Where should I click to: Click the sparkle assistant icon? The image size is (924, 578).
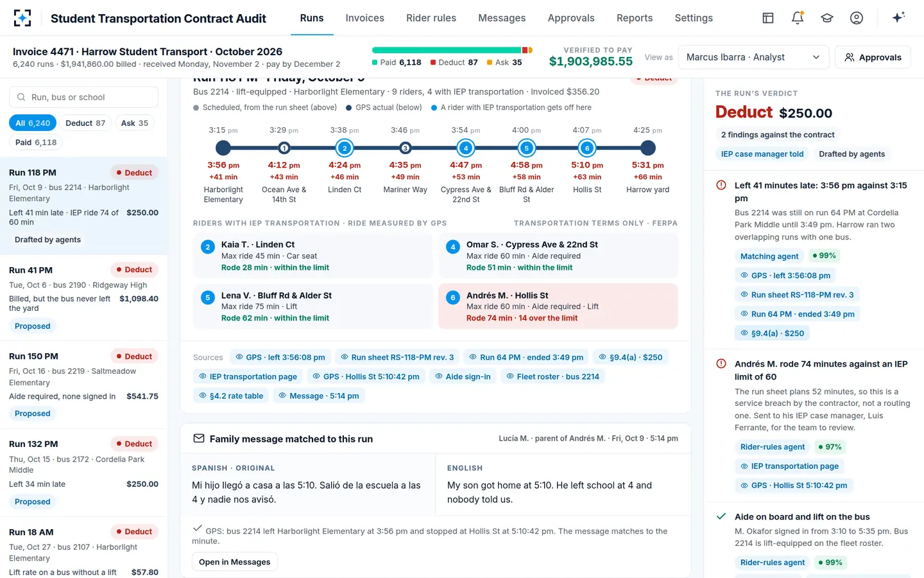[x=898, y=17]
